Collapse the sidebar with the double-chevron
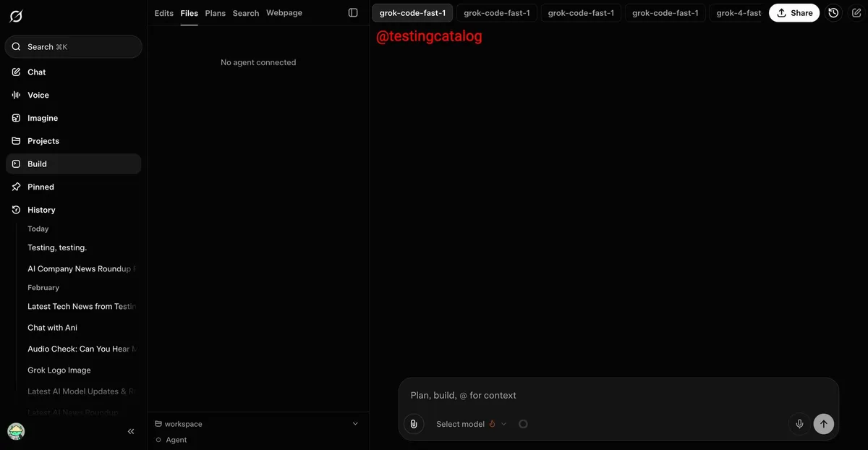The width and height of the screenshot is (868, 450). (x=131, y=430)
